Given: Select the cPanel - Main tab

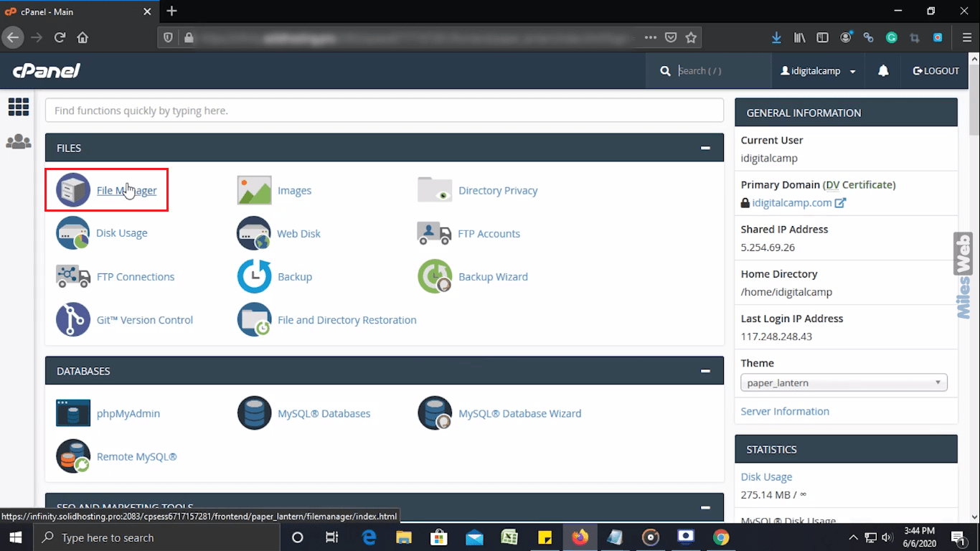Looking at the screenshot, I should [79, 11].
